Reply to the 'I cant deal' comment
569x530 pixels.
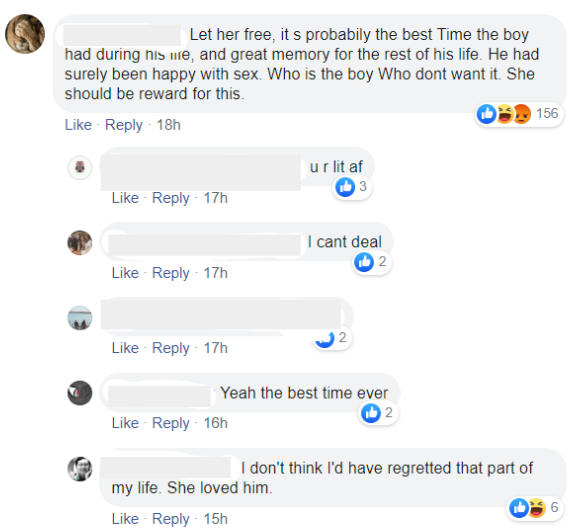pyautogui.click(x=171, y=273)
